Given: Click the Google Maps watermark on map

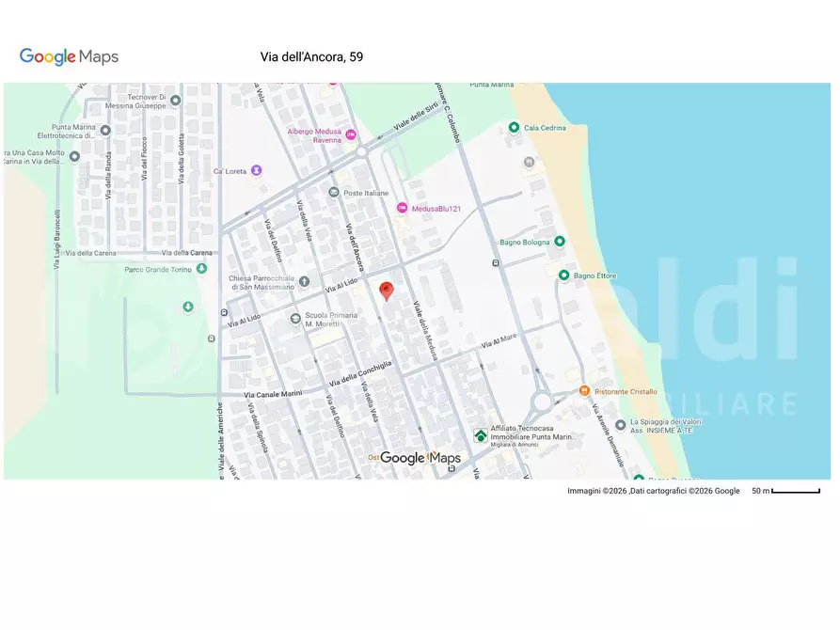Looking at the screenshot, I should [x=420, y=458].
